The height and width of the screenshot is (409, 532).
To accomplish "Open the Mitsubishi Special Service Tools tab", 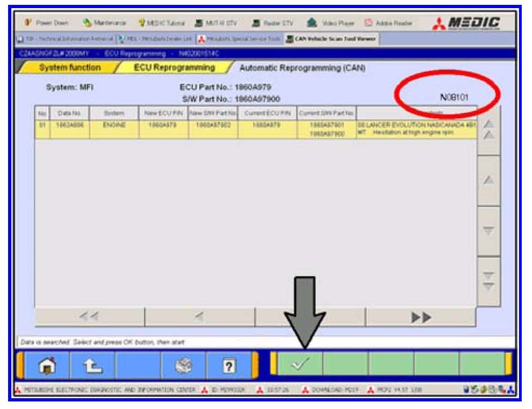I will click(x=235, y=39).
